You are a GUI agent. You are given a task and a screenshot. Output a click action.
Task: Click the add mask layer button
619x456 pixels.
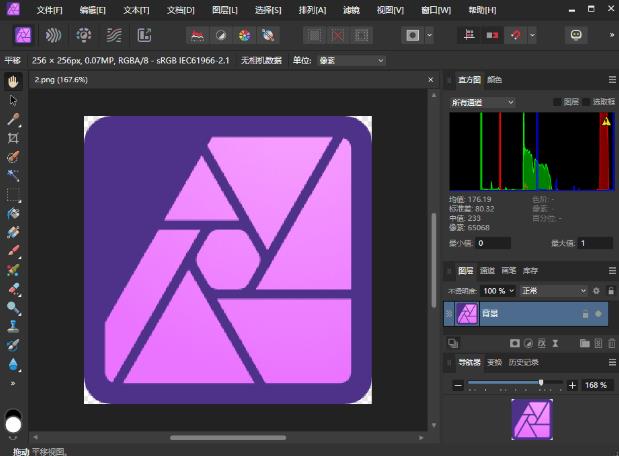(x=515, y=343)
